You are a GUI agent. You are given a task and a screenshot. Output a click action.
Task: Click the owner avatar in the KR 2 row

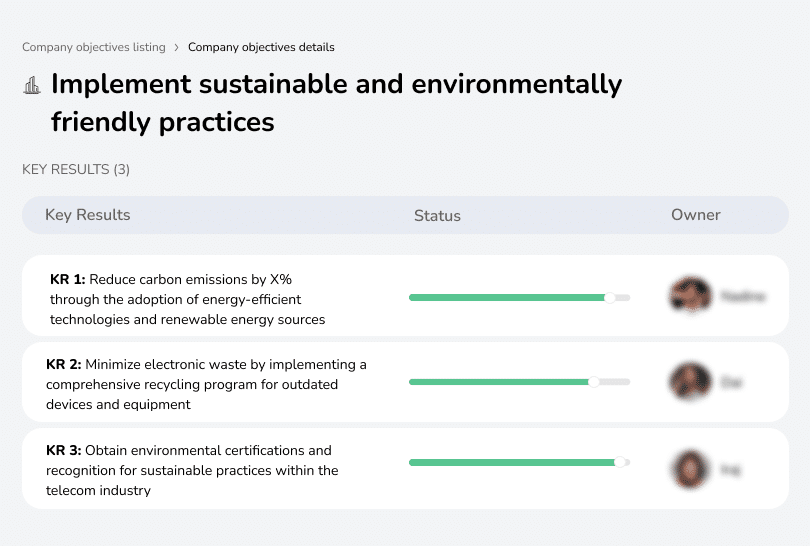[690, 382]
